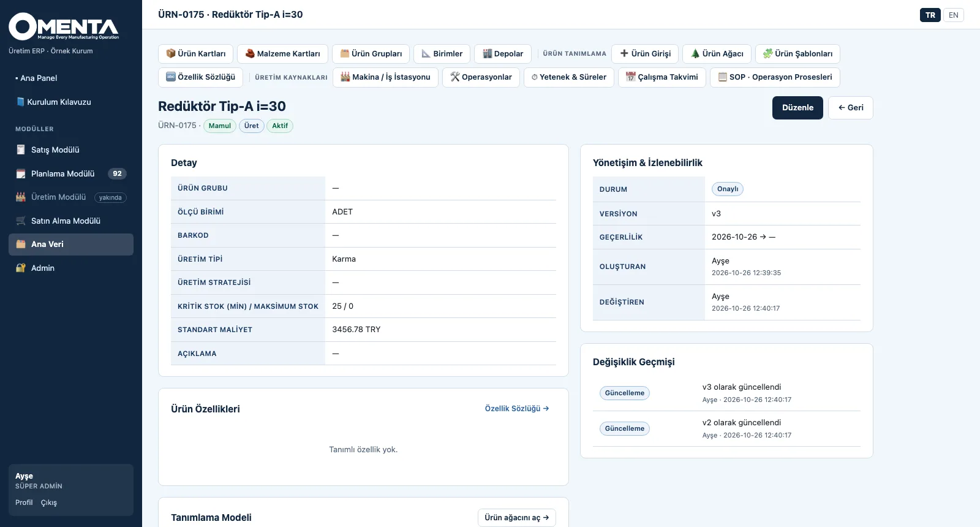Go to Ana Panel in sidebar
Viewport: 980px width, 527px height.
point(71,78)
